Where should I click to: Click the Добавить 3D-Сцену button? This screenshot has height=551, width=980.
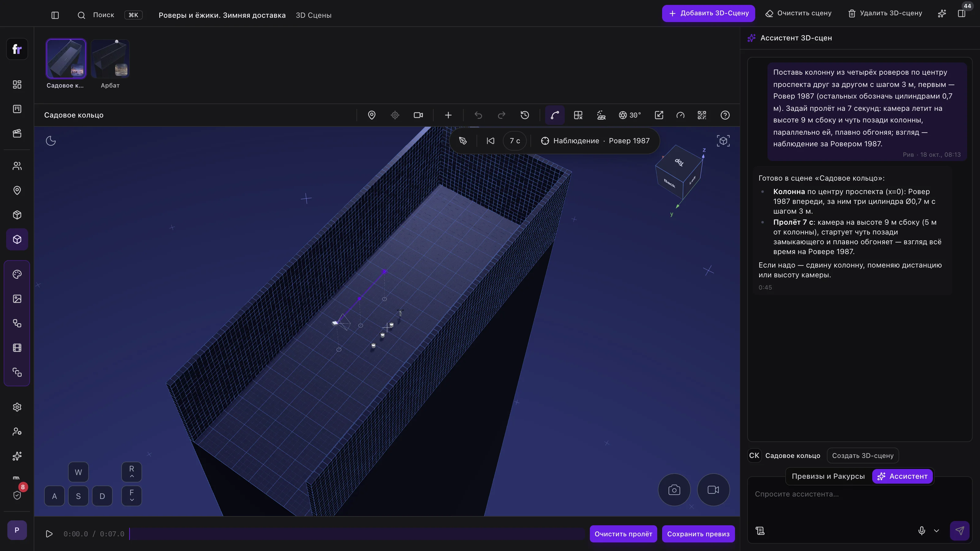pos(708,13)
